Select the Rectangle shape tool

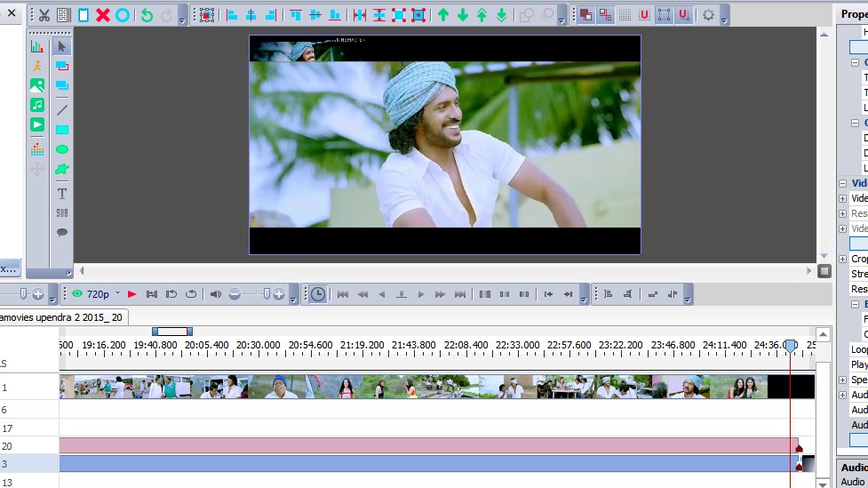tap(62, 130)
